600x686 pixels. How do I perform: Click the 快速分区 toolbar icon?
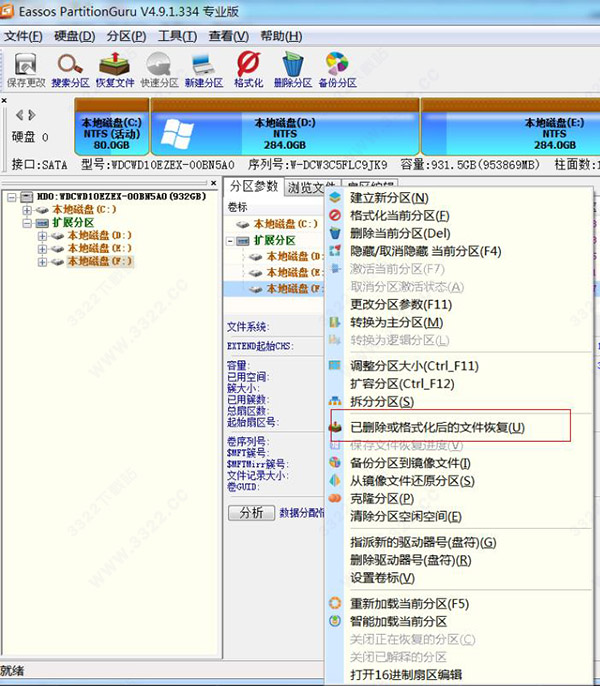159,70
